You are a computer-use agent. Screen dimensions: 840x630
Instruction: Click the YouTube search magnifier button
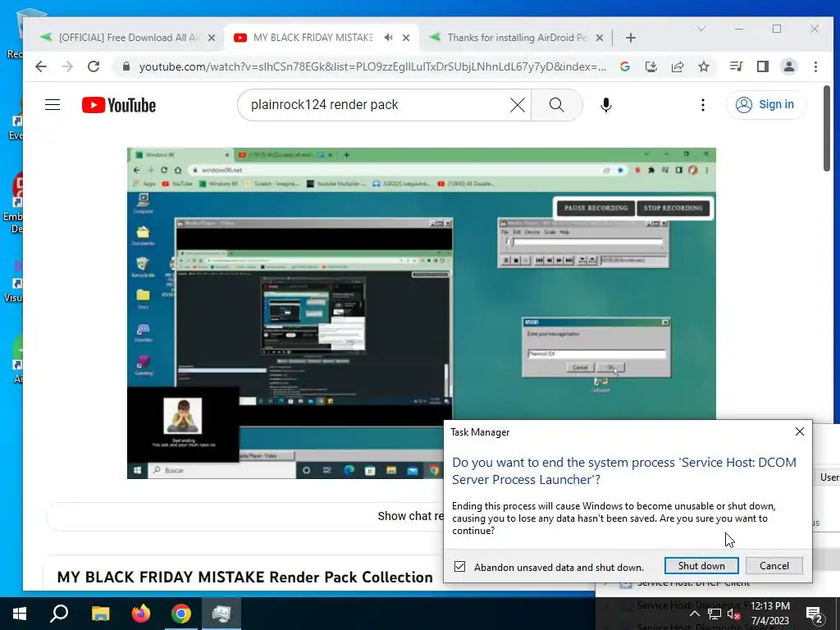(x=557, y=105)
